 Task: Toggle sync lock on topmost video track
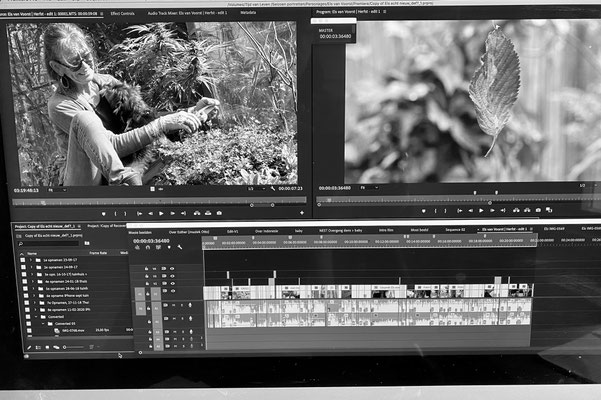pos(164,269)
